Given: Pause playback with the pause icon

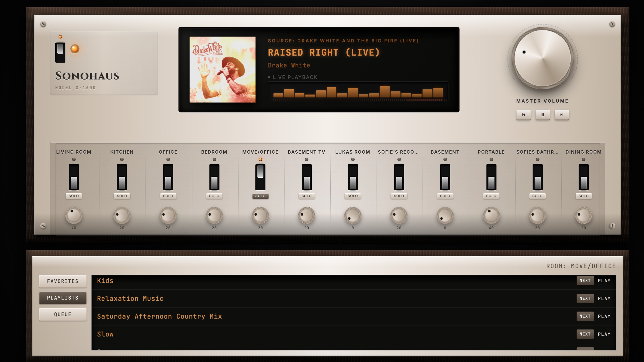Looking at the screenshot, I should point(542,115).
